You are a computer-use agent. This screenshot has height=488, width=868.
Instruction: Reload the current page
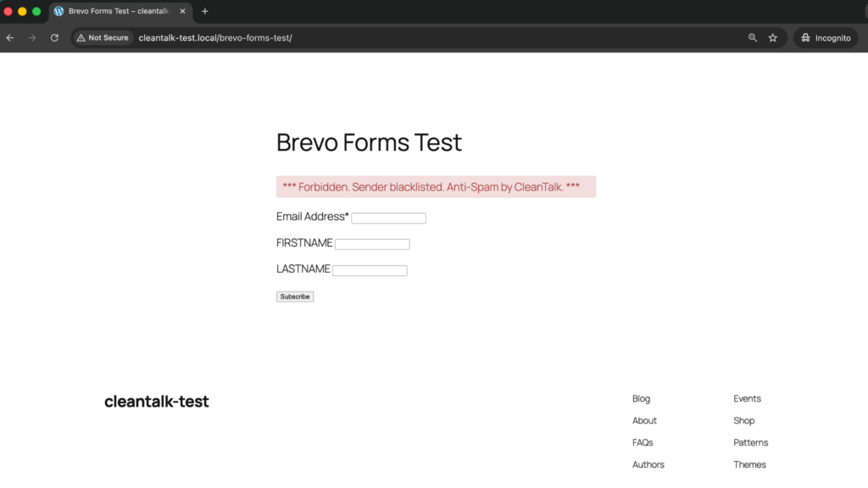pos(54,37)
